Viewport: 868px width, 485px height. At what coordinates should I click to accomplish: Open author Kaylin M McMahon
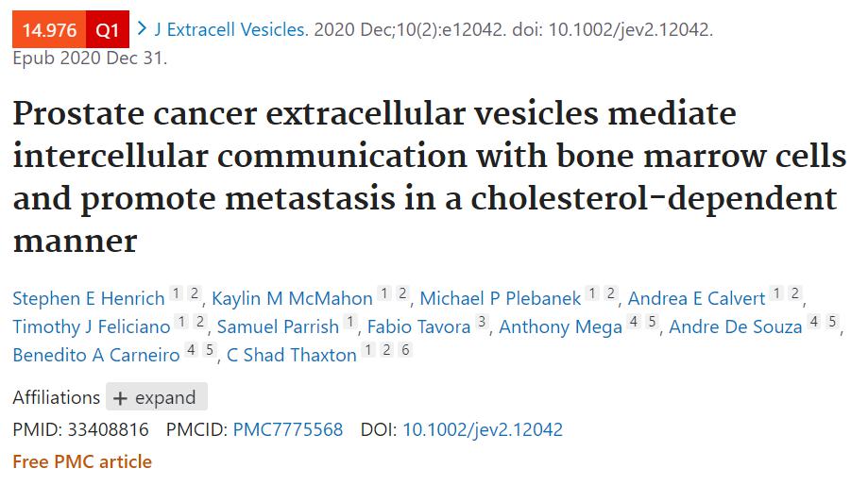click(292, 298)
